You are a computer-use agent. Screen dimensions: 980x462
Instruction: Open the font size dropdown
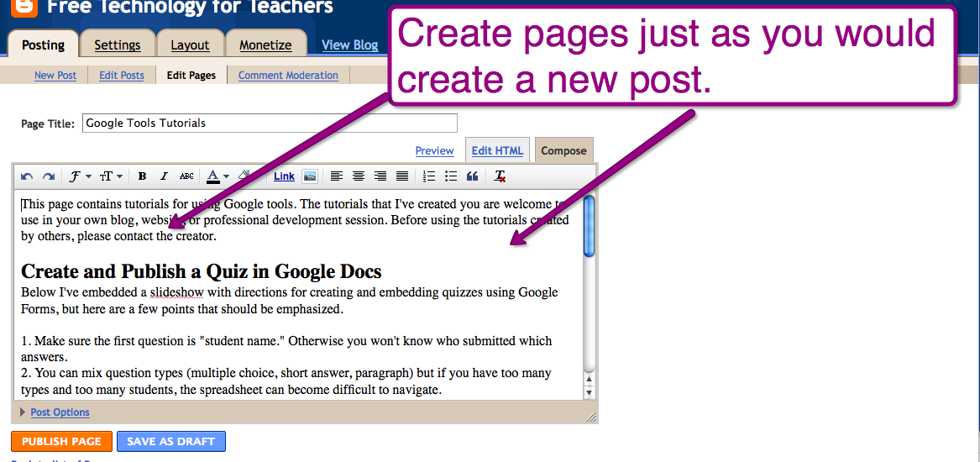coord(111,177)
